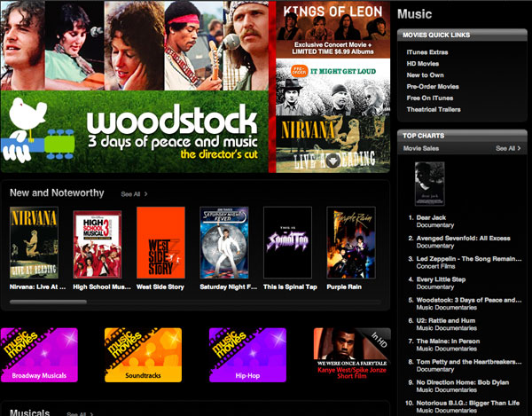Viewport: 532px width, 416px height.
Task: Open the Woodstock director's cut banner
Action: tap(135, 87)
